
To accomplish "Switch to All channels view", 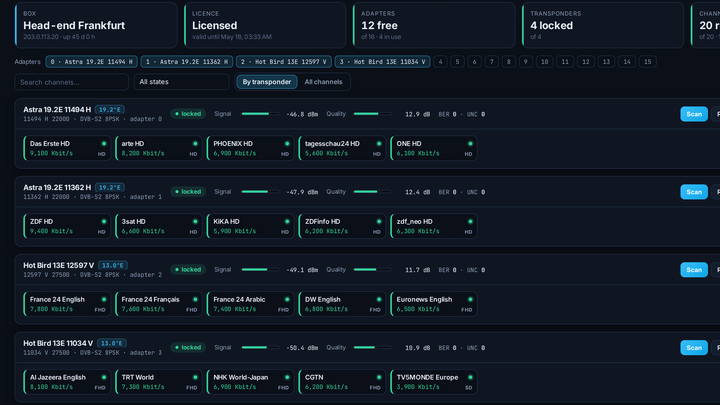I will (323, 82).
